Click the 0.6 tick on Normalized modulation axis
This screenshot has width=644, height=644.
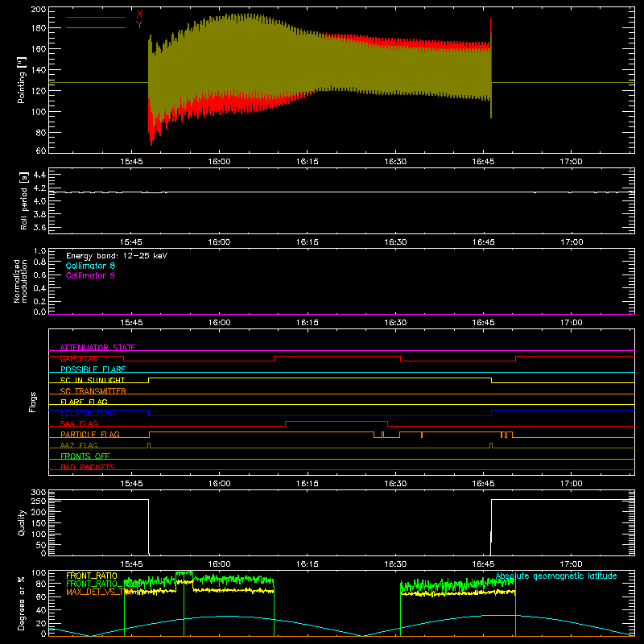39,275
